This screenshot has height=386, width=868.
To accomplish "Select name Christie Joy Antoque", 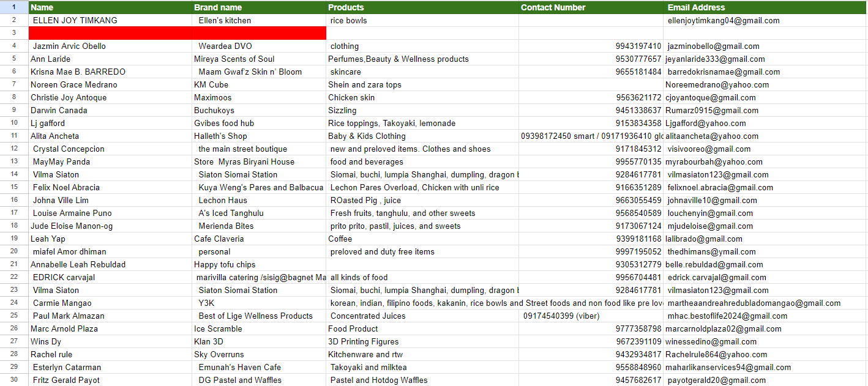I will pyautogui.click(x=110, y=97).
